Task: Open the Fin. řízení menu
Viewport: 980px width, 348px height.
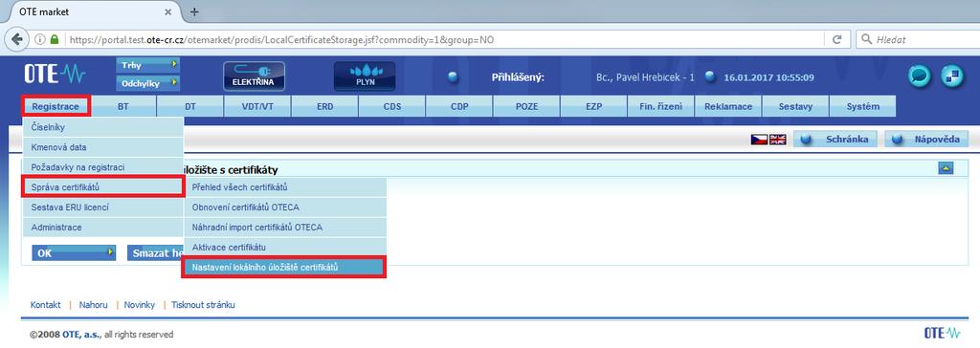Action: 660,106
